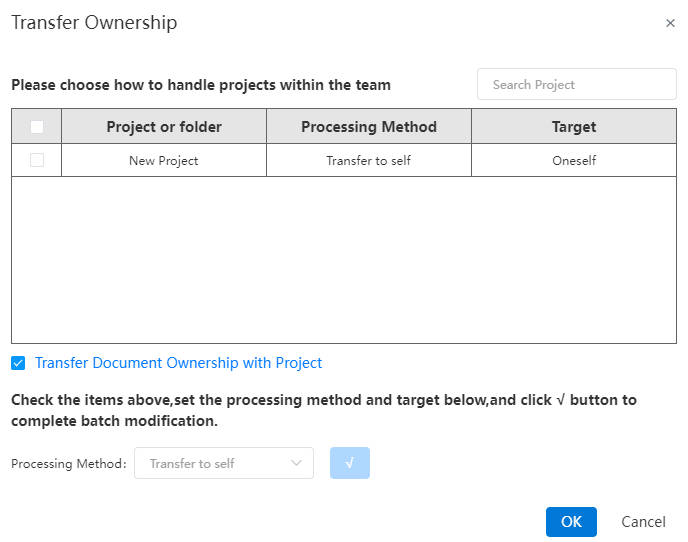Click Transfer Document Ownership with Project label
This screenshot has width=688, height=542.
pos(179,363)
